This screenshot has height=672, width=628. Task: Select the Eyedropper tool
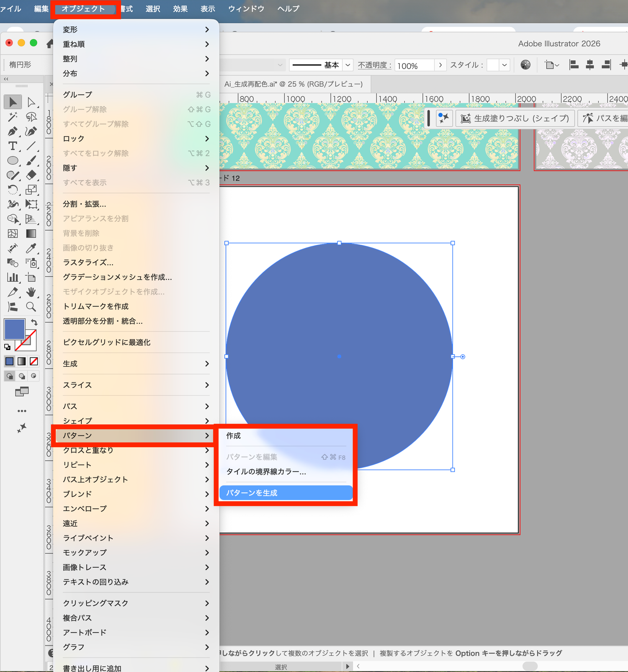pos(31,248)
